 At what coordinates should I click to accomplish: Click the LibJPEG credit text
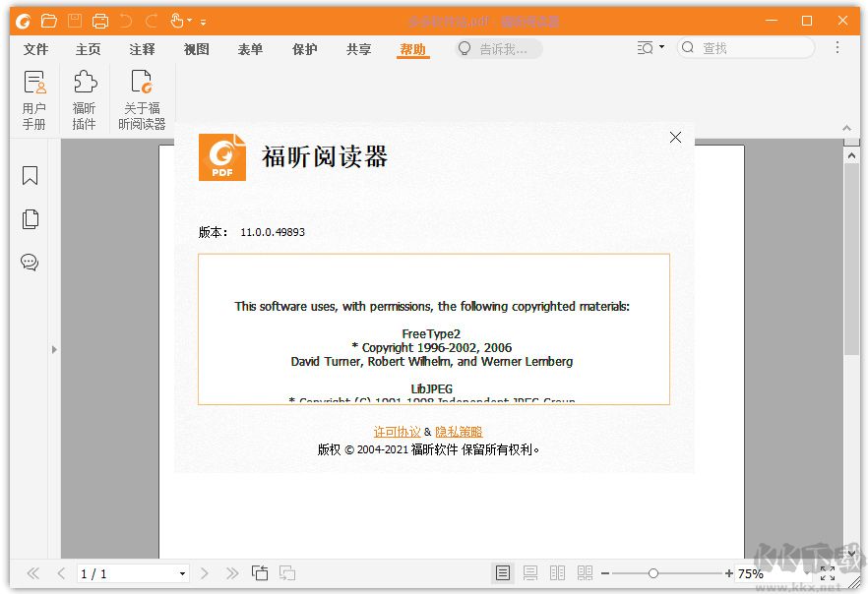pyautogui.click(x=432, y=388)
